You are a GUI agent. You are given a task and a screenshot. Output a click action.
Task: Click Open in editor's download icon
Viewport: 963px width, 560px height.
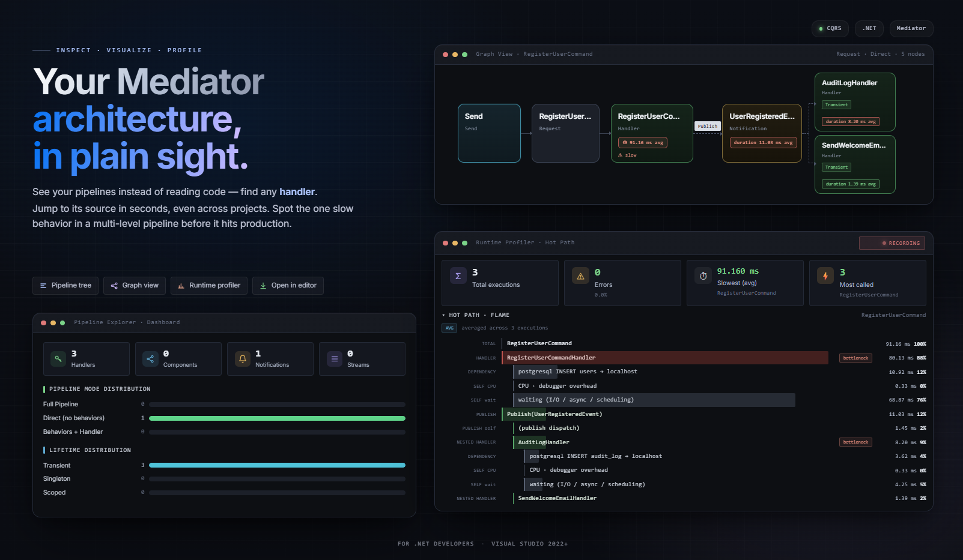(263, 286)
